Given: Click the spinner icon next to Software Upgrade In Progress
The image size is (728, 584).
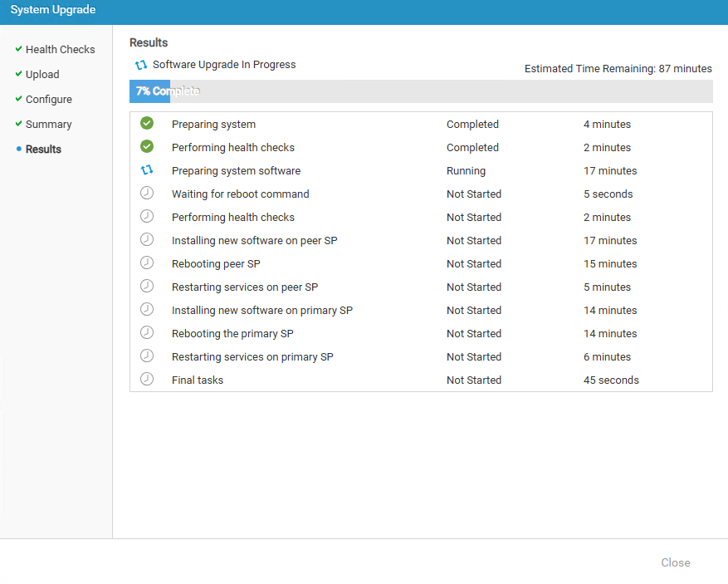Looking at the screenshot, I should point(141,65).
